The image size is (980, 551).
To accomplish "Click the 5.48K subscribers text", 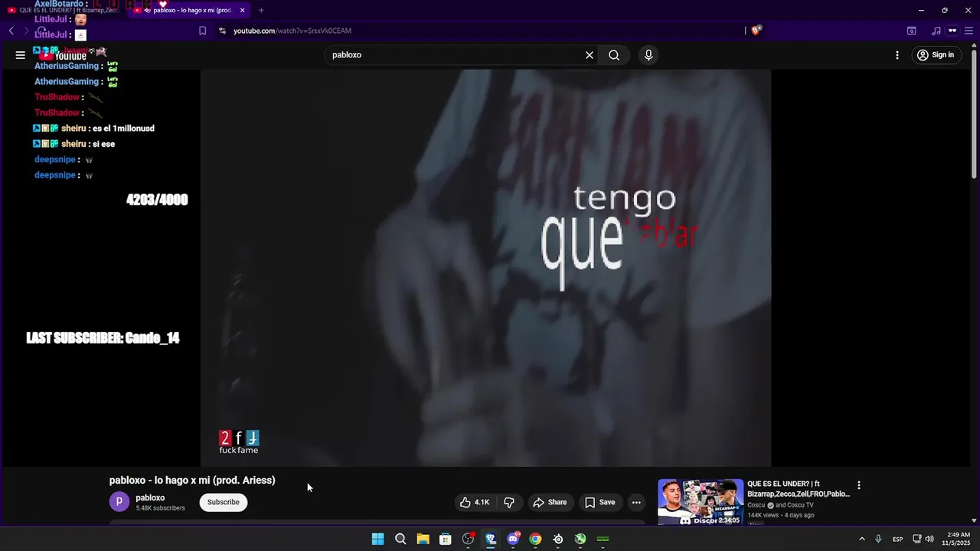I will (160, 508).
